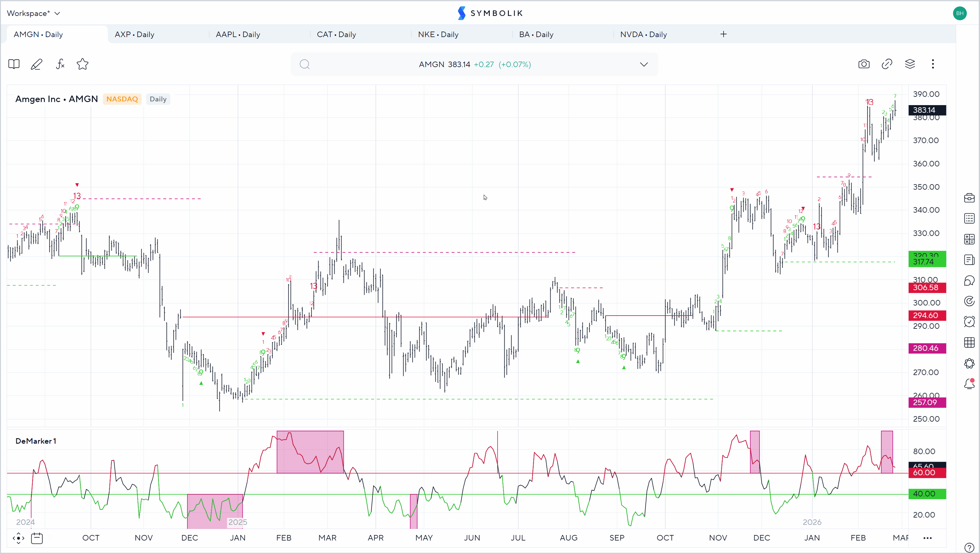Open the notifications bell icon
The height and width of the screenshot is (554, 980).
pos(969,384)
